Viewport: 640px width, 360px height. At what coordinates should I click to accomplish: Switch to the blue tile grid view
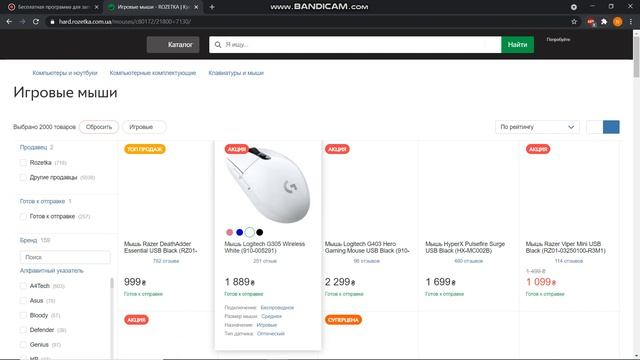(611, 127)
